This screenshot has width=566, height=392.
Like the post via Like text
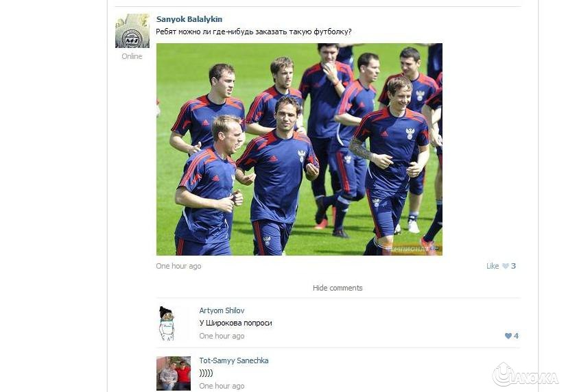(493, 266)
